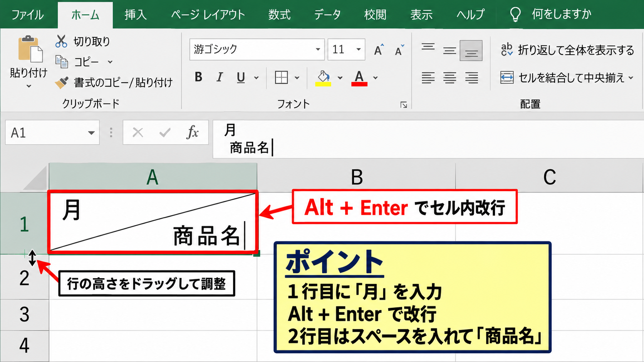Toggle the Bottom Align button
Viewport: 644px width, 362px height.
coord(471,51)
